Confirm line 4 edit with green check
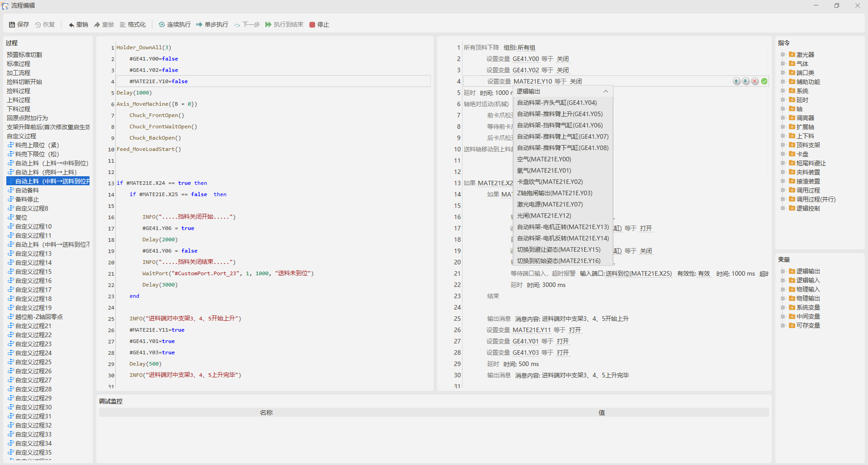Screen dimensions: 868x465 764,81
